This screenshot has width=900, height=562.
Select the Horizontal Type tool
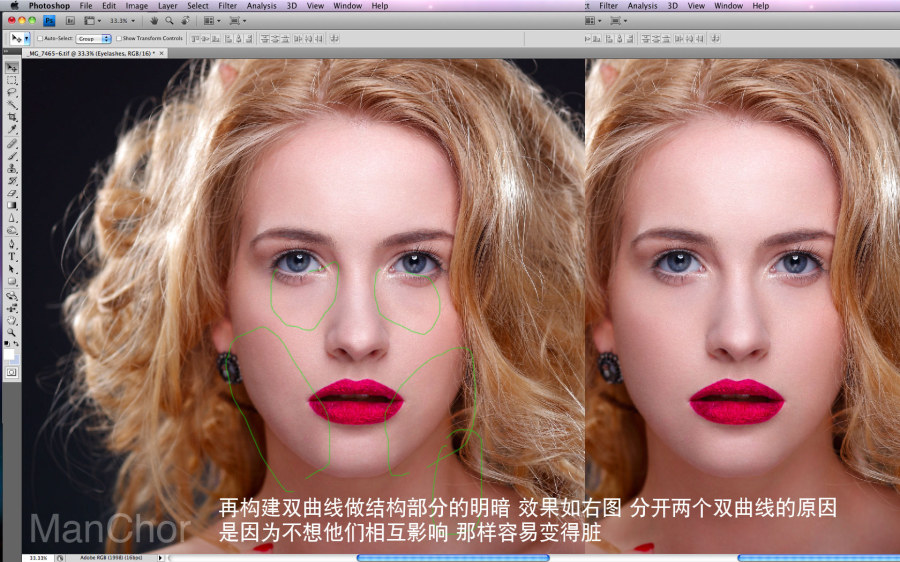pos(11,257)
